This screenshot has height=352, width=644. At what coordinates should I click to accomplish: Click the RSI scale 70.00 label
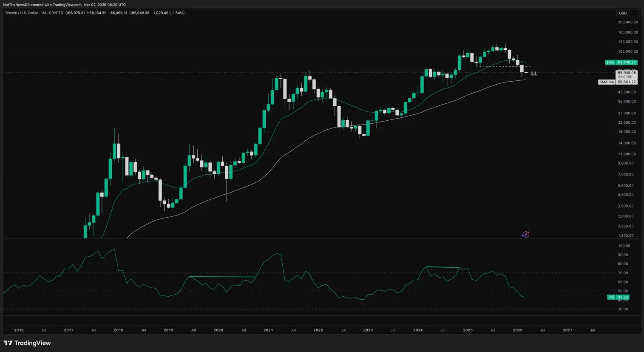pos(623,273)
